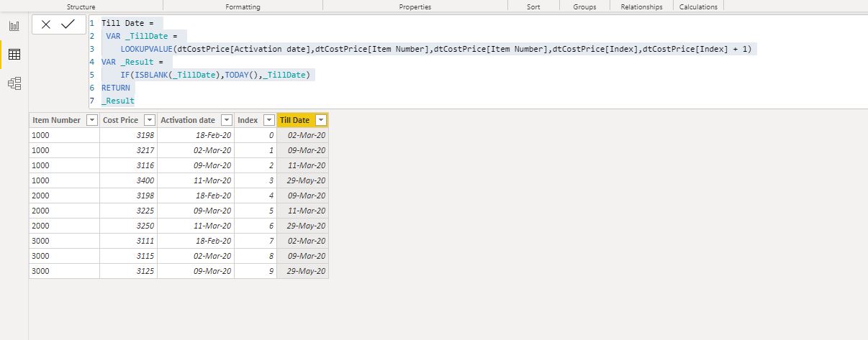Select cost price cell 3115
The image size is (868, 340).
coord(128,256)
